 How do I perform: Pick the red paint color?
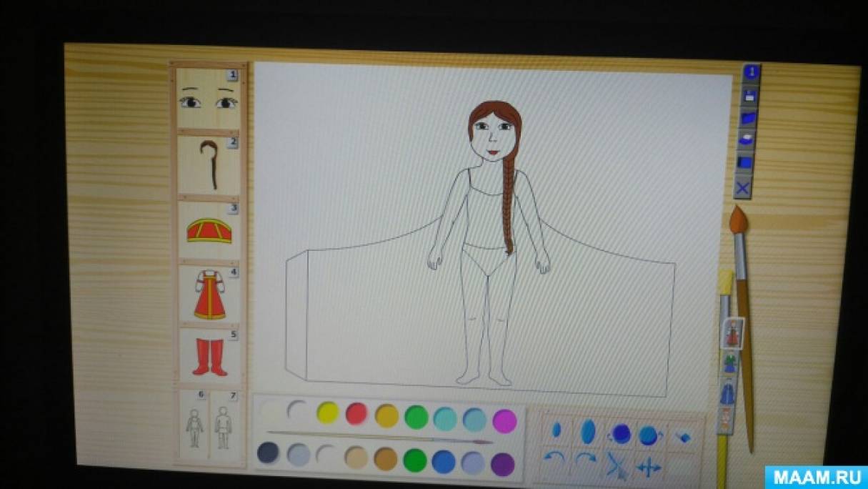356,413
